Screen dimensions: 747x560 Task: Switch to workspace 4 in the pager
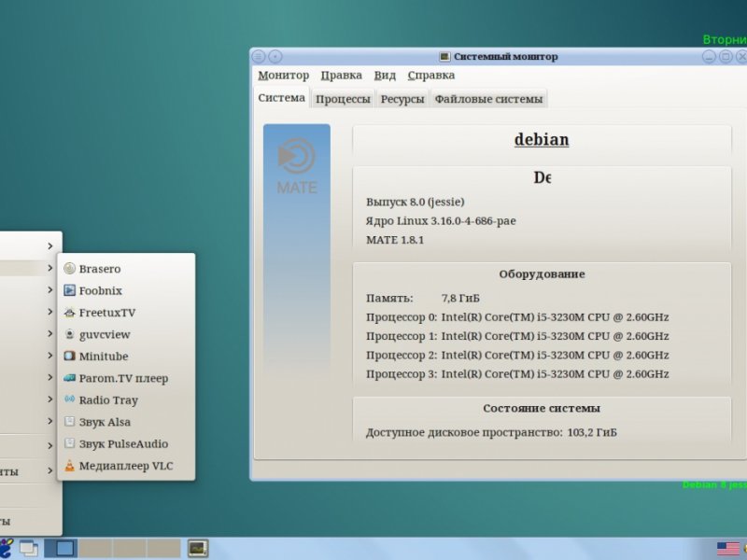[x=164, y=548]
